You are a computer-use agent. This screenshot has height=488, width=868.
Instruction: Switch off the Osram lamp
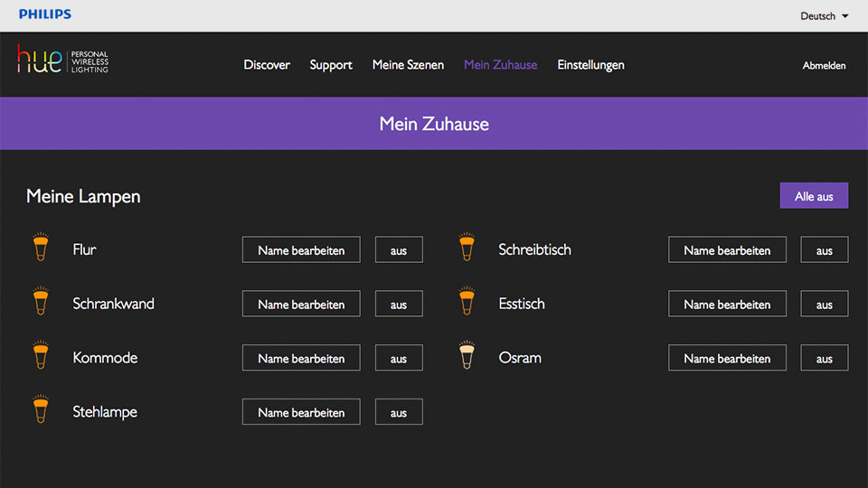pyautogui.click(x=824, y=359)
